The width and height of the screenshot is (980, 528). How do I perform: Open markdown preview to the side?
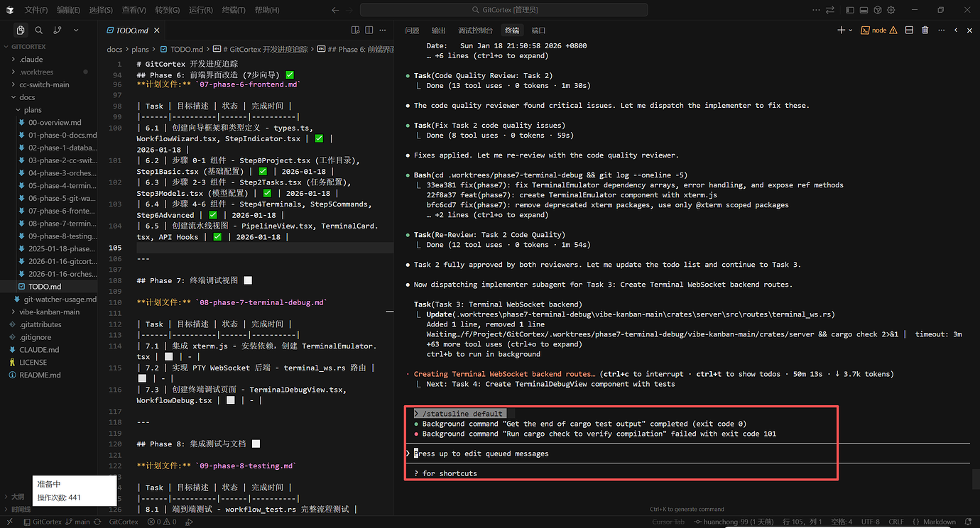[356, 31]
